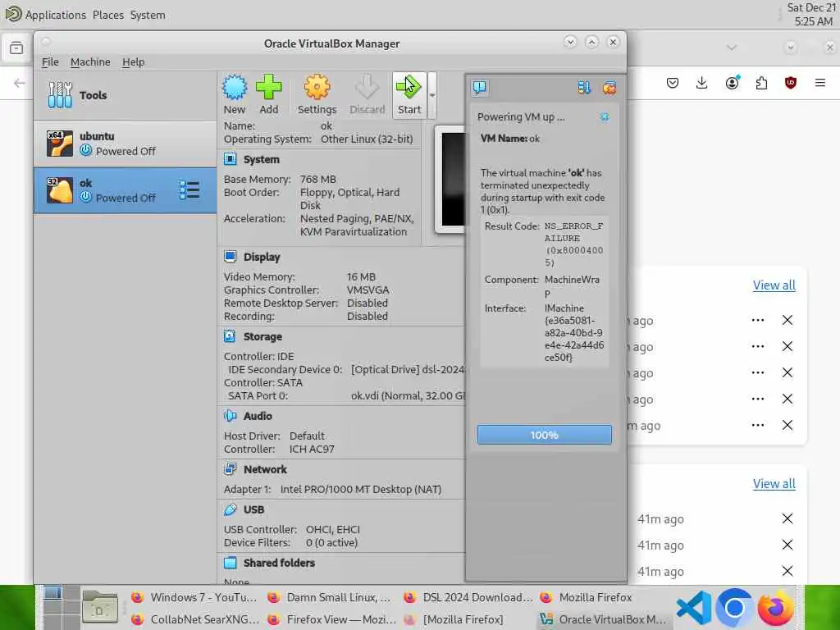Launch Visual Studio Code from panel
840x630 pixels.
click(694, 609)
